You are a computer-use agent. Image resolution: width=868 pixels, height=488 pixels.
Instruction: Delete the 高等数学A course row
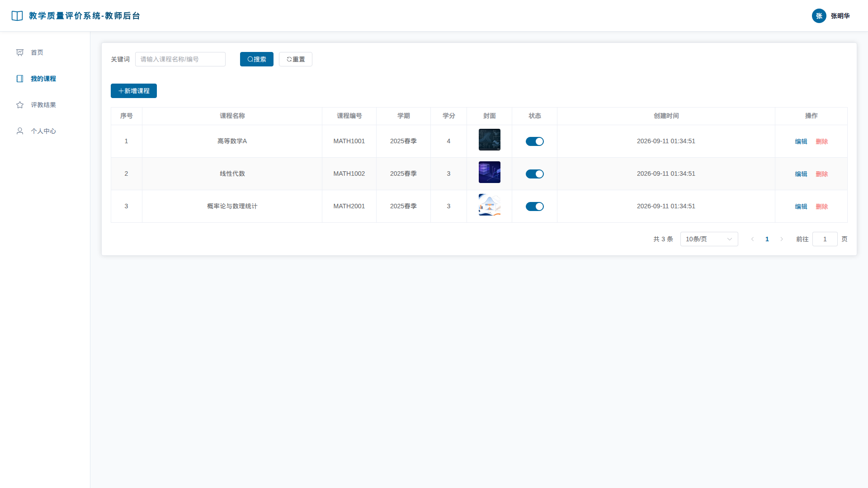point(822,141)
